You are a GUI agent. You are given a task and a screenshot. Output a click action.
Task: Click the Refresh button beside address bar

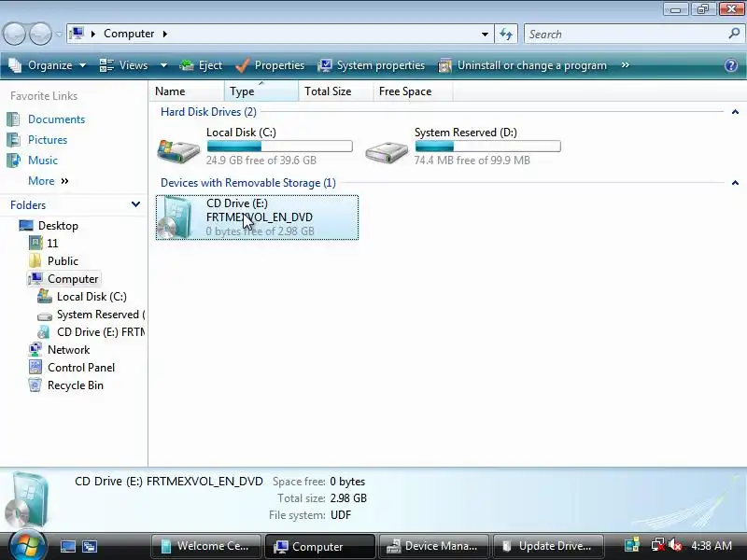click(x=506, y=35)
